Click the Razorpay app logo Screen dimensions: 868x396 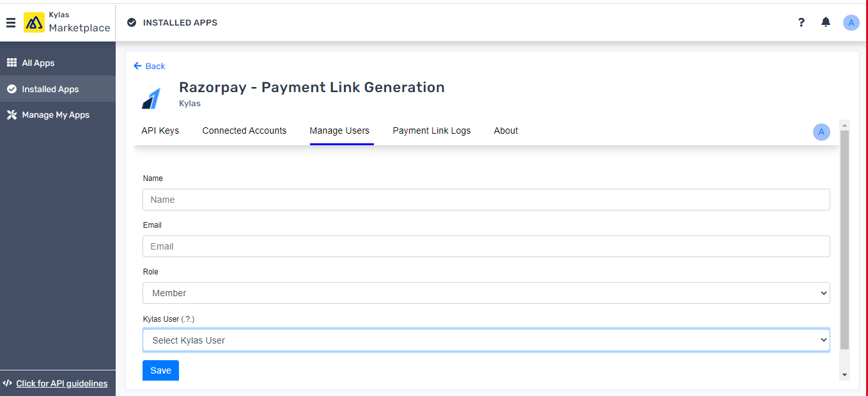(151, 99)
